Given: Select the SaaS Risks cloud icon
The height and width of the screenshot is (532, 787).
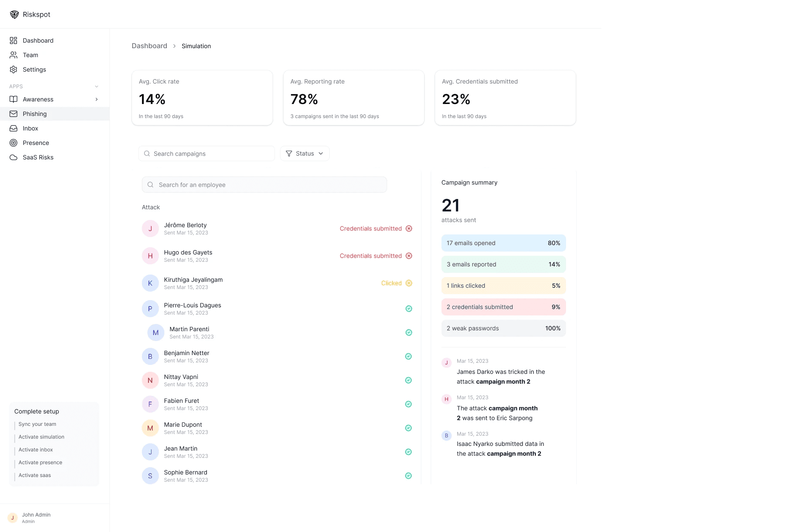Looking at the screenshot, I should tap(13, 157).
